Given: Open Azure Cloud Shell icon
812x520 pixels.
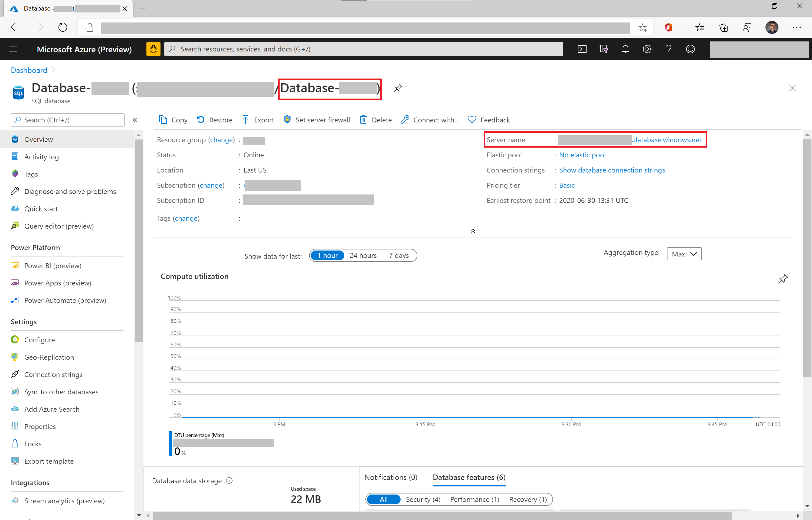Looking at the screenshot, I should [x=582, y=49].
